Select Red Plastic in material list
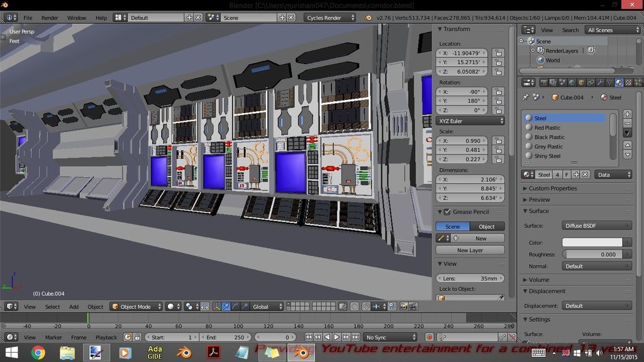This screenshot has width=644, height=362. (547, 128)
